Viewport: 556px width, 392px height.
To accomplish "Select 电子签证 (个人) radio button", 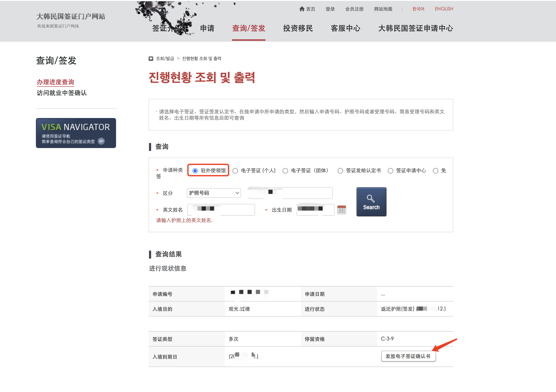I will coord(235,171).
